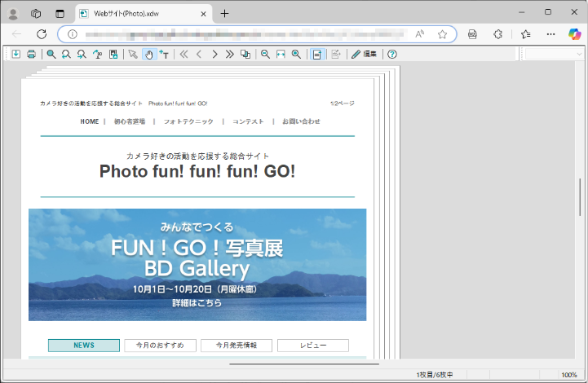
Task: Click 詳細はこちら on the banner
Action: (197, 303)
